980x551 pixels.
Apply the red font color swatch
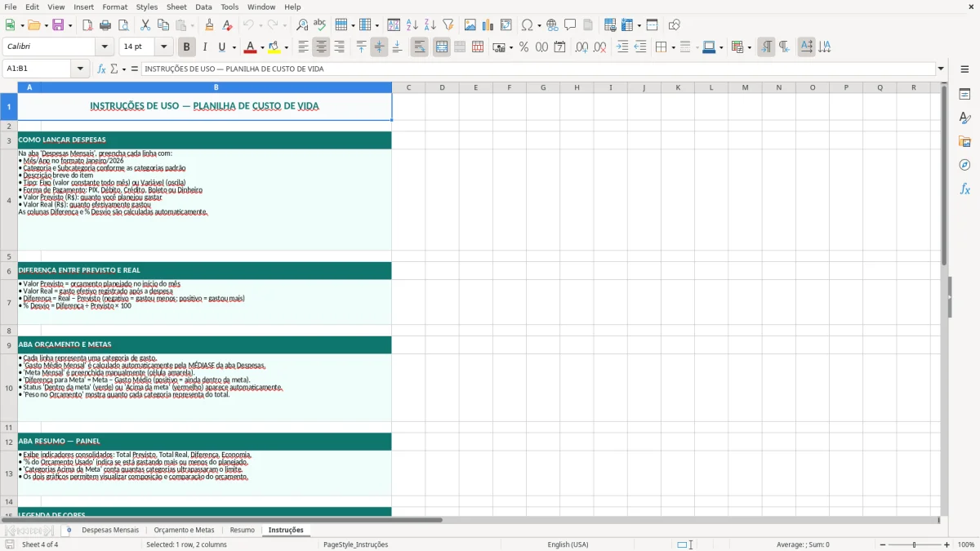(251, 47)
